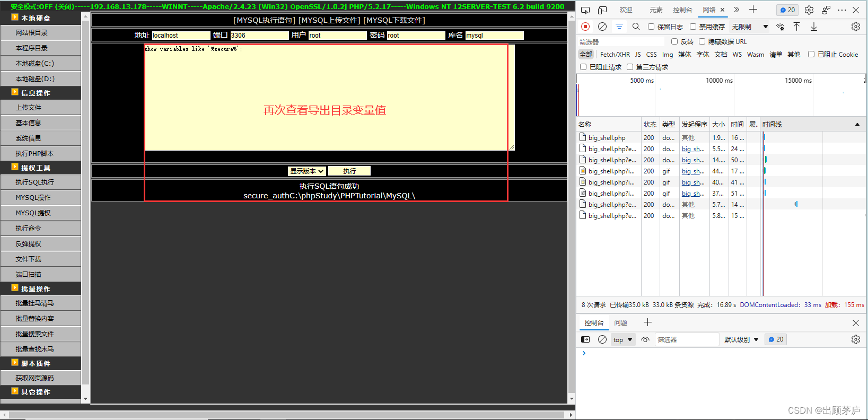This screenshot has width=868, height=420.
Task: Check the 已阻止 Cookie checkbox
Action: tap(811, 54)
